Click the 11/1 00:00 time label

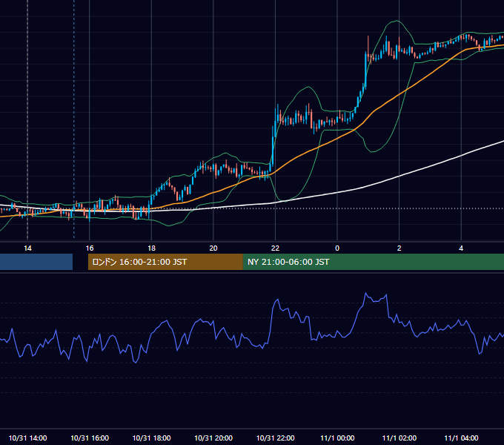[x=337, y=438]
